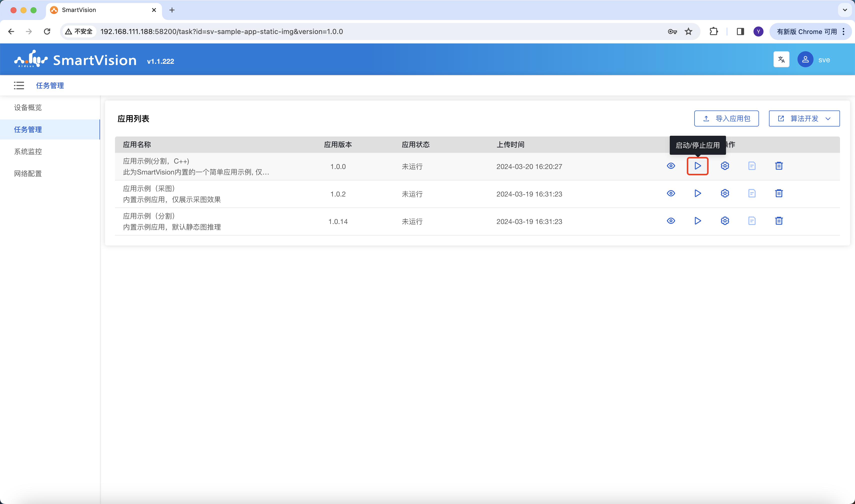
Task: Click eye icon in 应用示例（采图）row
Action: click(670, 193)
